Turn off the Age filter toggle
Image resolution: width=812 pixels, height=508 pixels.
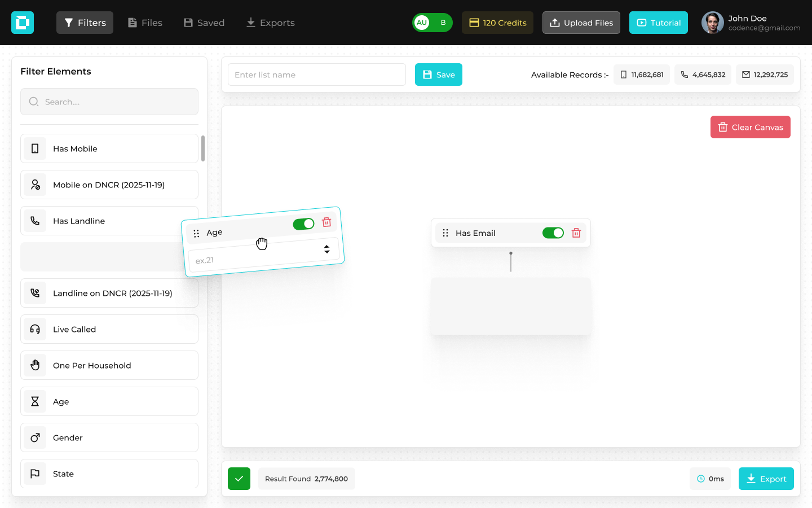(303, 224)
